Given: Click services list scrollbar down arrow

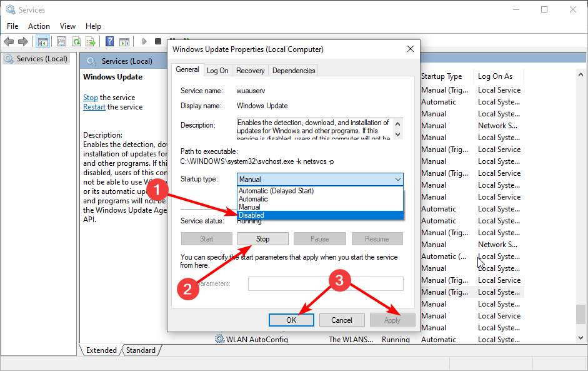Looking at the screenshot, I should 581,338.
